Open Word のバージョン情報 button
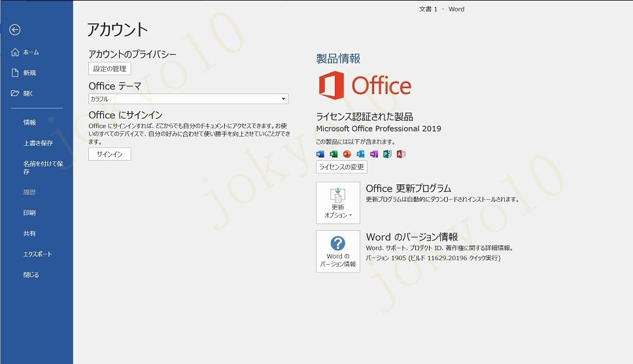This screenshot has width=633, height=364. [x=337, y=251]
